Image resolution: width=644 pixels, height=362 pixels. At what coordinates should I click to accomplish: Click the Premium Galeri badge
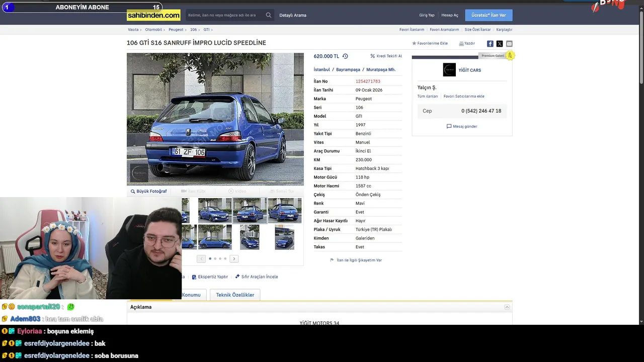pyautogui.click(x=493, y=56)
